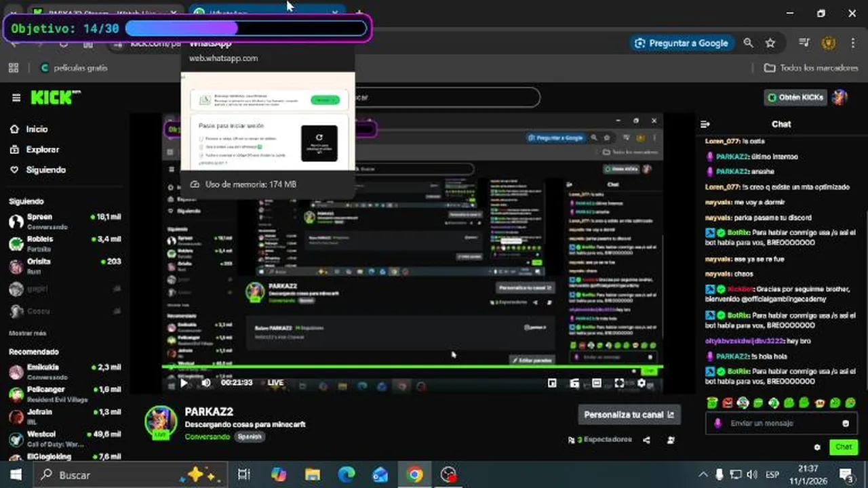Open Microsoft Edge from taskbar
Image resolution: width=868 pixels, height=488 pixels.
click(346, 475)
